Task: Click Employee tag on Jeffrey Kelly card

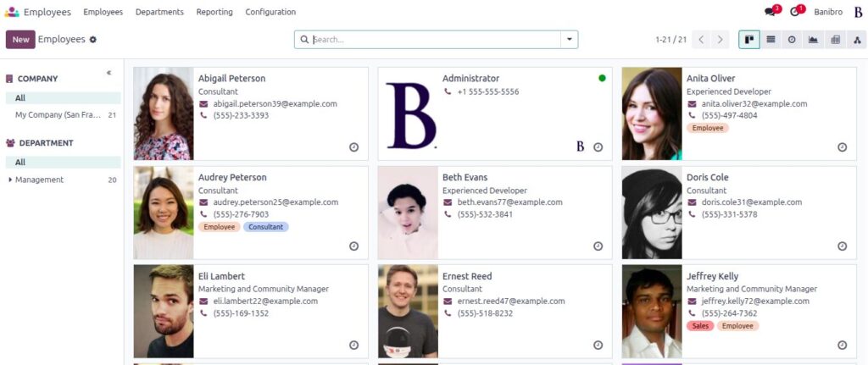Action: pos(738,326)
